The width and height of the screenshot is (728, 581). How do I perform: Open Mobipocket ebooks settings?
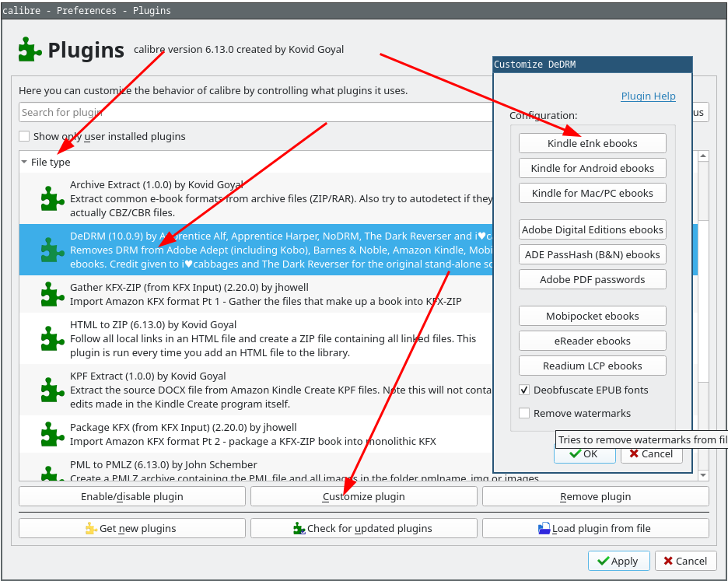coord(593,317)
